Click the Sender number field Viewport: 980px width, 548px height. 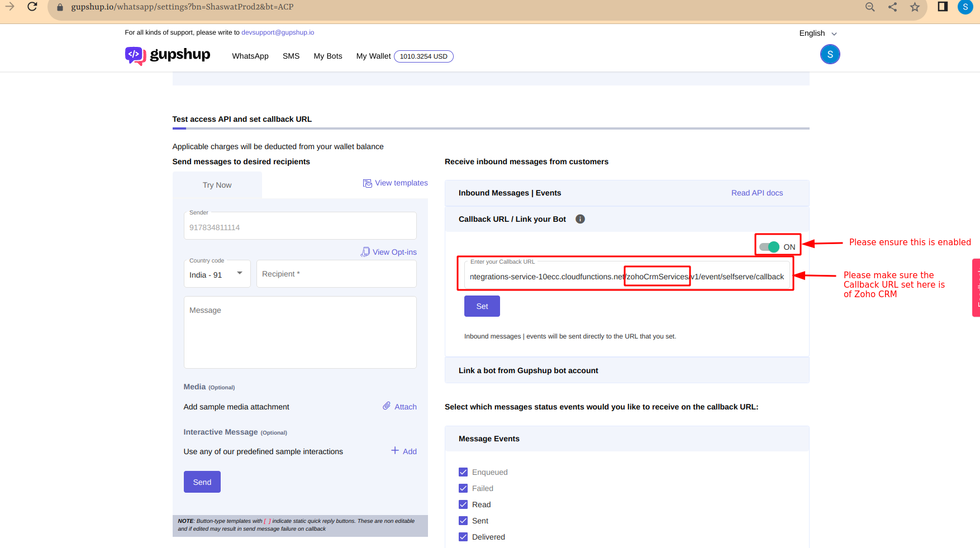(300, 226)
